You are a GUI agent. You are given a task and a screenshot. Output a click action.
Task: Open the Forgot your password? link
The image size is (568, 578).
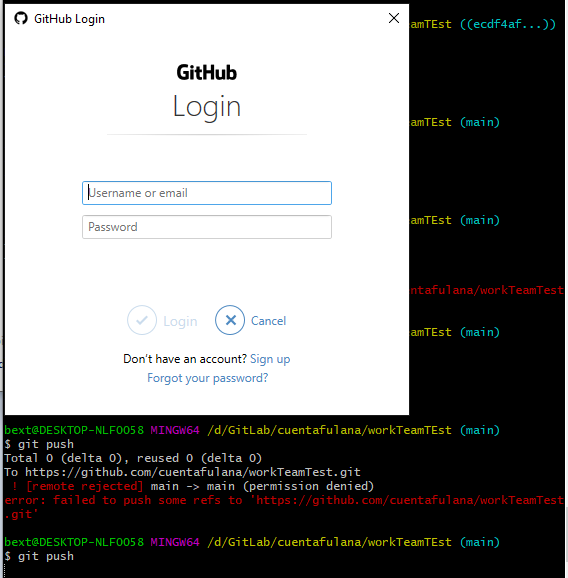(208, 378)
